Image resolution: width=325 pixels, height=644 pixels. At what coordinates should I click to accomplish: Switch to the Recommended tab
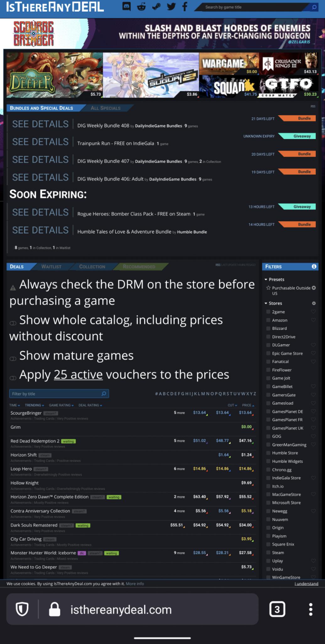pos(139,266)
